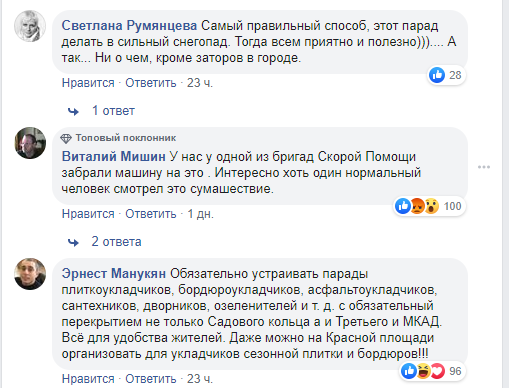Image resolution: width=509 pixels, height=388 pixels.
Task: Click the reply arrow icon next to '2 ответа'
Action: [x=73, y=242]
